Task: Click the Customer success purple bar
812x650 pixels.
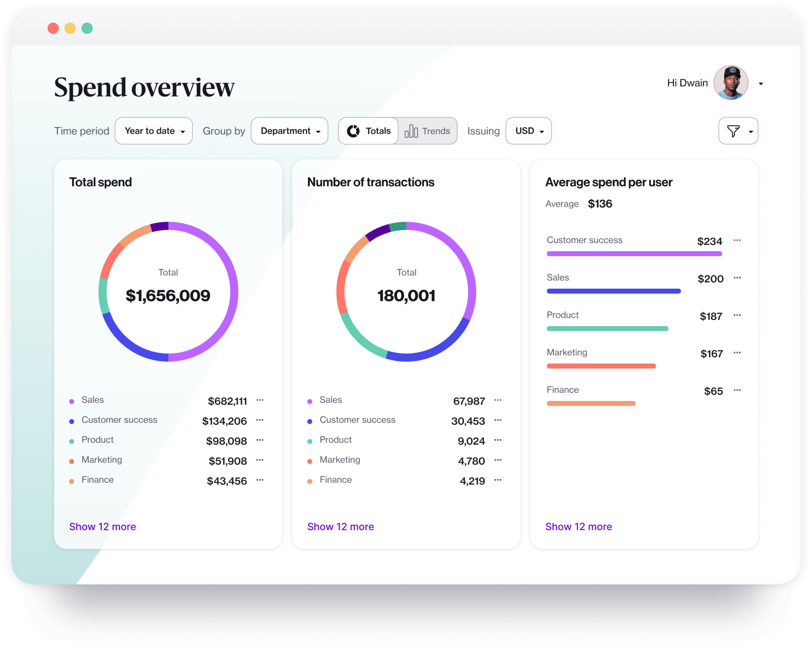Action: click(x=634, y=254)
